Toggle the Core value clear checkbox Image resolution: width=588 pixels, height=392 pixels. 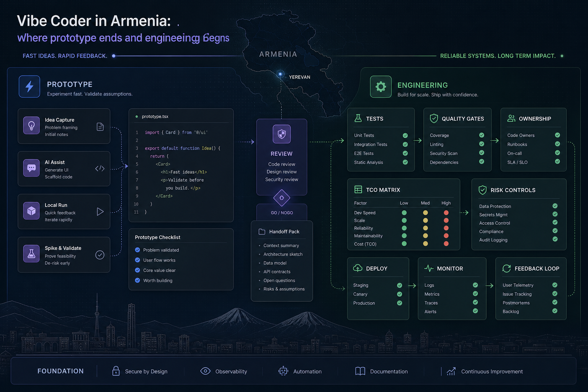pos(137,270)
